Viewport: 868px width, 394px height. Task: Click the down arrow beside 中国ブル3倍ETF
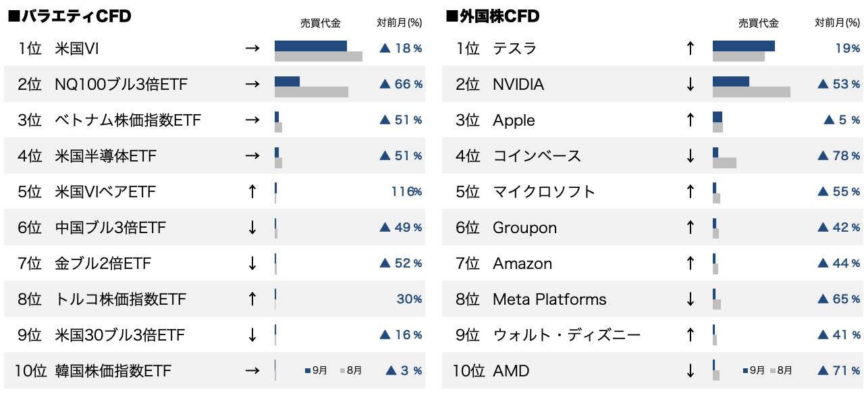(x=252, y=228)
